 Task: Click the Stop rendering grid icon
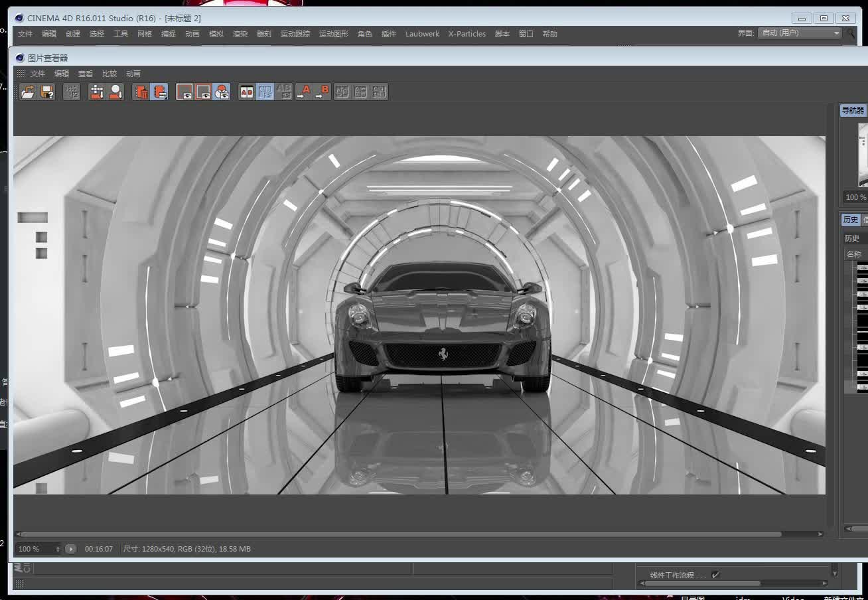click(x=72, y=92)
